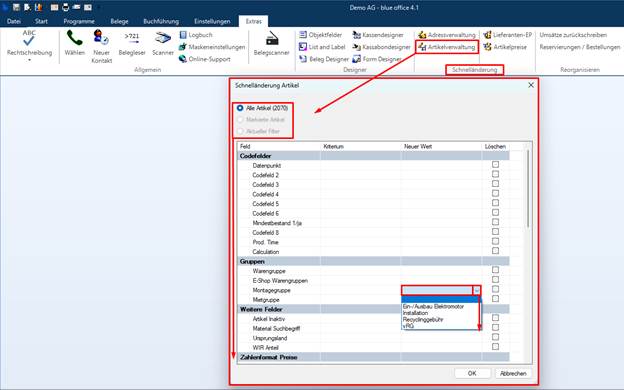Confirm the dialog with OK
Viewport: 624px width, 390px height.
pyautogui.click(x=472, y=373)
